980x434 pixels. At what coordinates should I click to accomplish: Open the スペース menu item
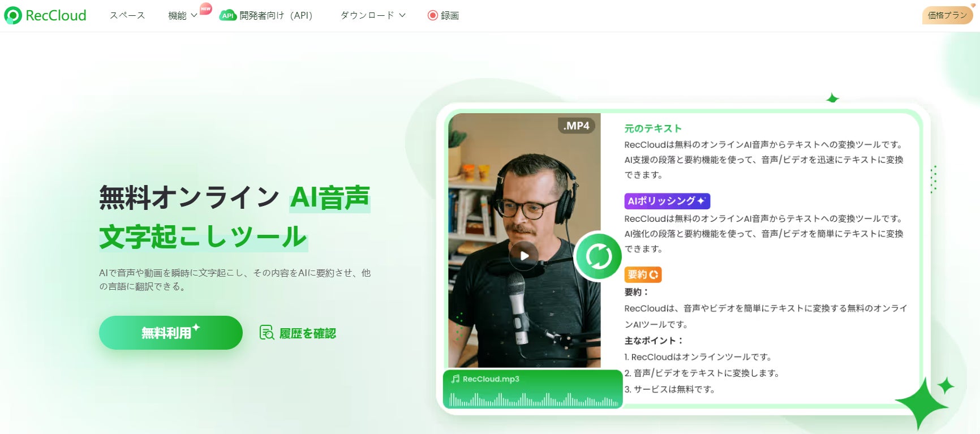[x=127, y=15]
